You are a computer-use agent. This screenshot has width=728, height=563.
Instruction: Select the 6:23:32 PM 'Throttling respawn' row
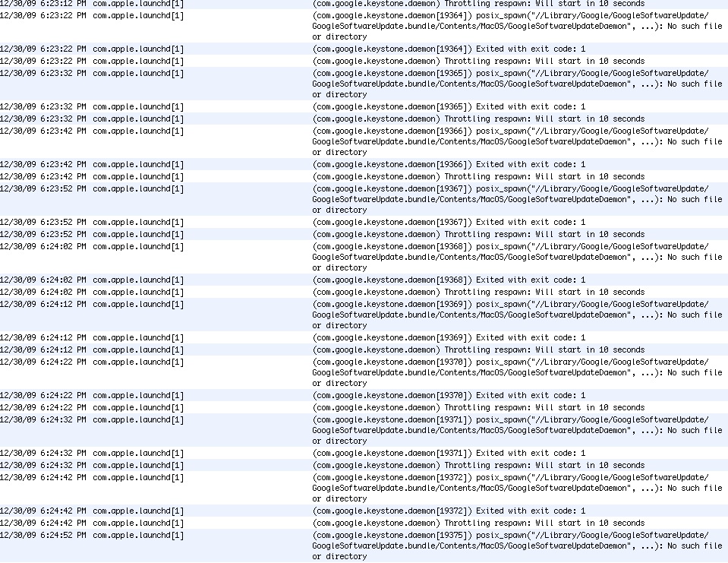(x=364, y=119)
